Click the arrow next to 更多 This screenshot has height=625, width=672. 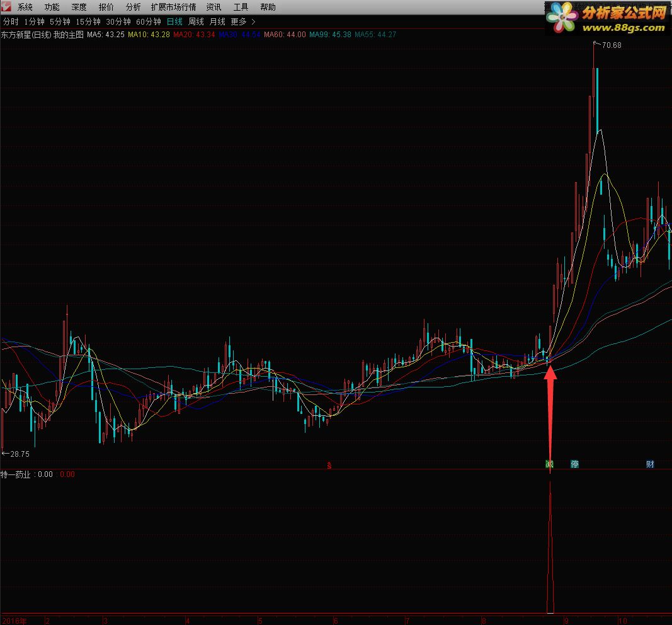(253, 21)
